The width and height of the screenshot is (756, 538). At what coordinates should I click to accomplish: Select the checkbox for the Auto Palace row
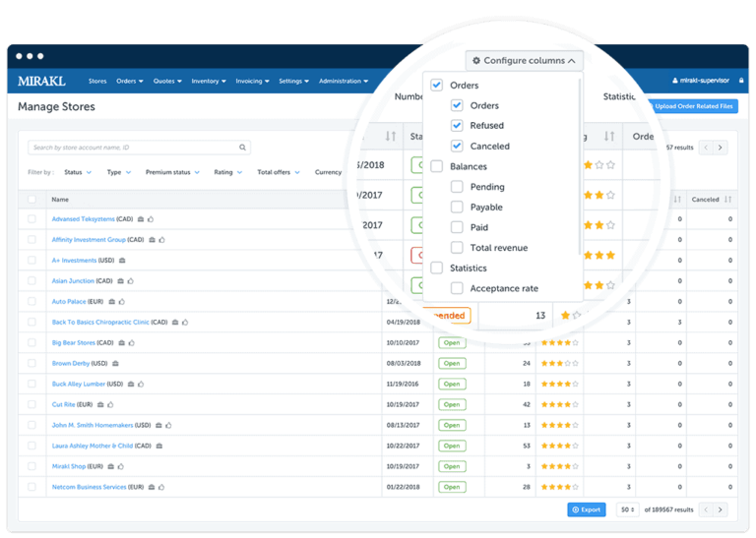click(x=31, y=301)
